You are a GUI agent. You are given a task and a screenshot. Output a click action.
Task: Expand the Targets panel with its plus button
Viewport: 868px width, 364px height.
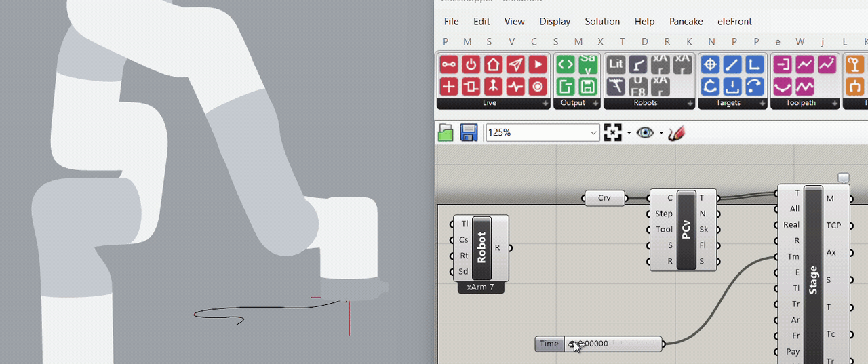(x=762, y=104)
